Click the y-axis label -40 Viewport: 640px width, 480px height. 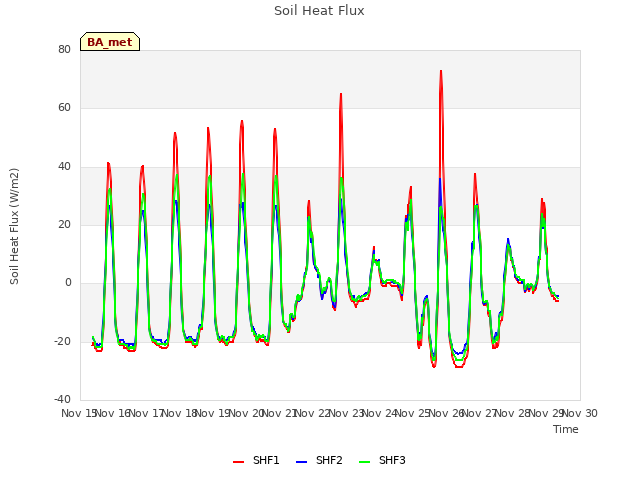tap(62, 399)
